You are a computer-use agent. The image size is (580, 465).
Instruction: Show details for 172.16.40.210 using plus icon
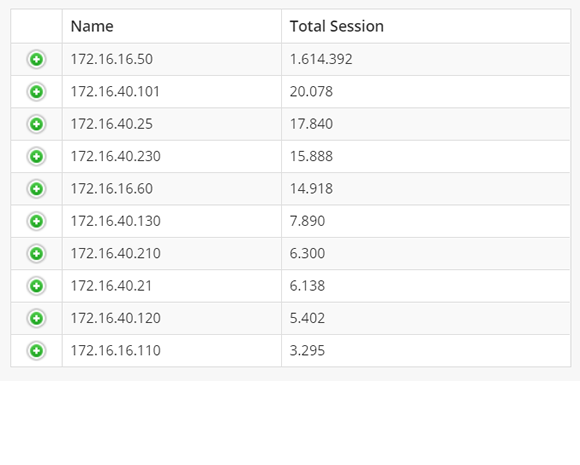coord(36,253)
